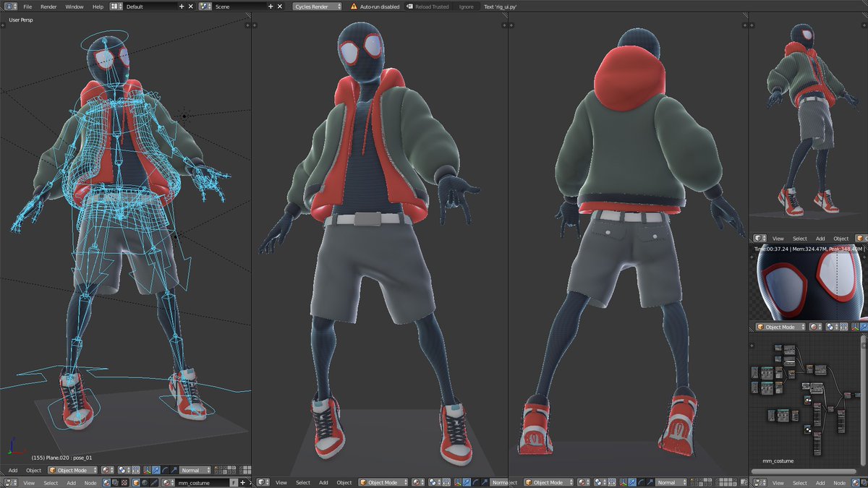Open the Window menu
This screenshot has height=488, width=868.
74,7
